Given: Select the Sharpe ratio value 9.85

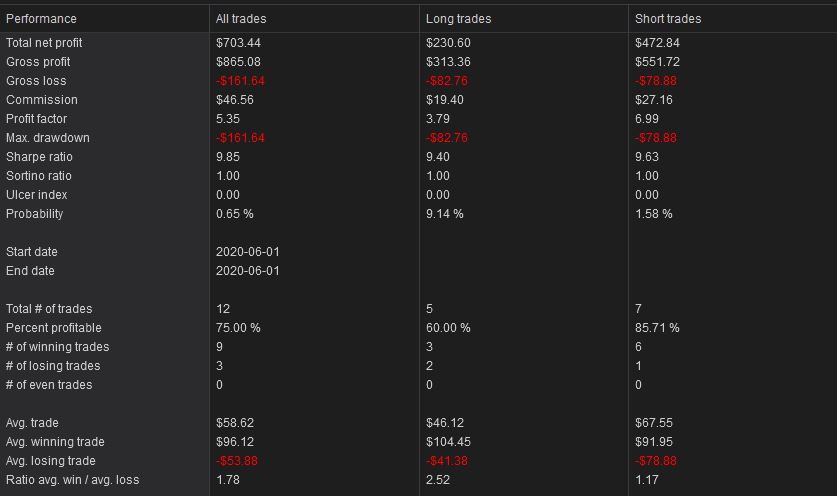Looking at the screenshot, I should (x=228, y=157).
